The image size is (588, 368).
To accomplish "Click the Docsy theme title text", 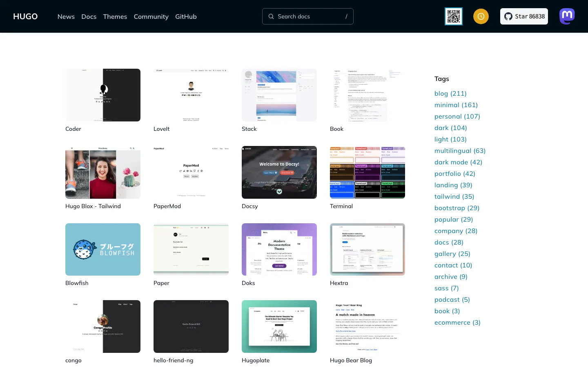I will coord(250,206).
